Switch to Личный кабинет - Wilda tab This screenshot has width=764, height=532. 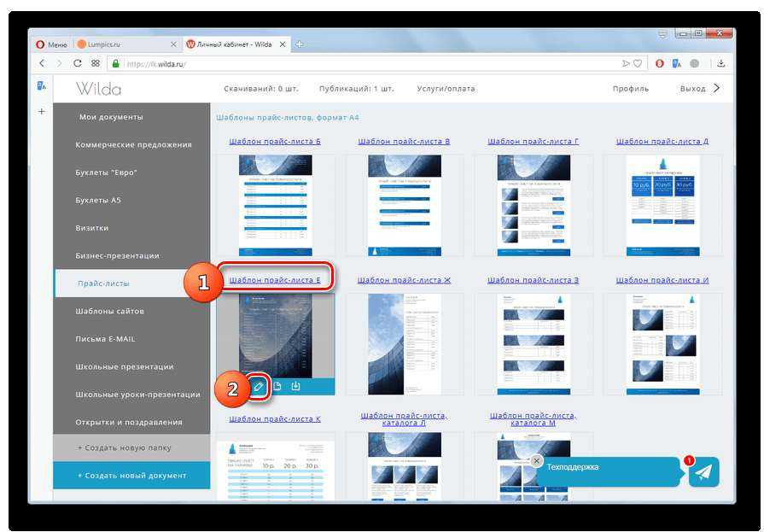tap(236, 44)
